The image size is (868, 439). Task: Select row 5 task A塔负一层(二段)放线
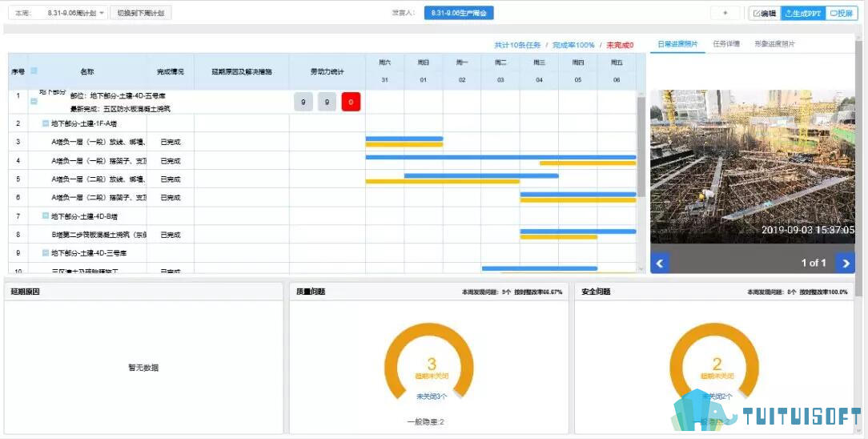pos(99,179)
